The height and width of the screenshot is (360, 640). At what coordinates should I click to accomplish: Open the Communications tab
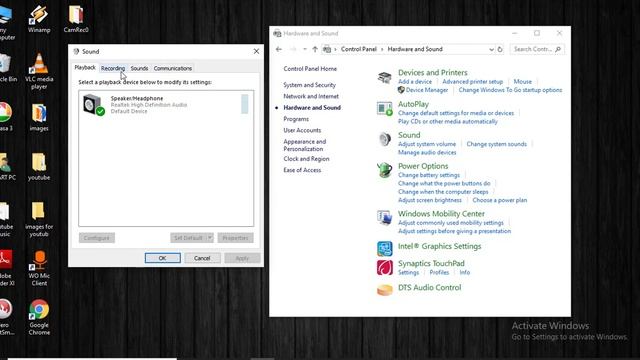click(x=173, y=68)
